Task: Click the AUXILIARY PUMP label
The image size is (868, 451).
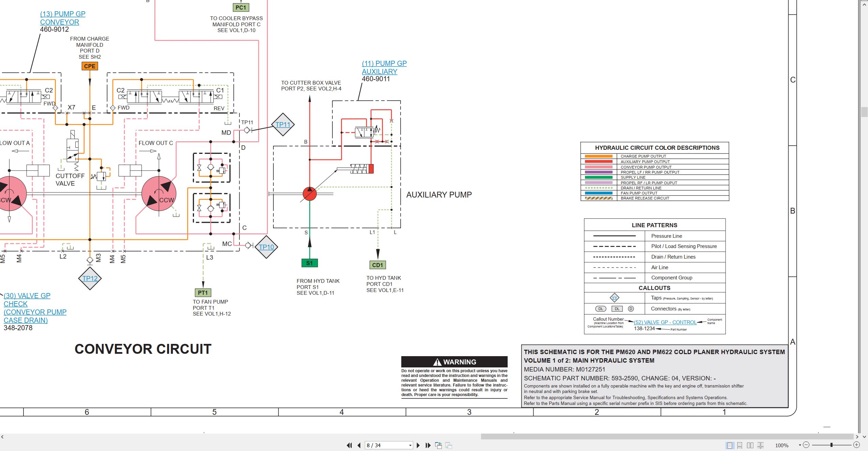Action: (x=439, y=195)
